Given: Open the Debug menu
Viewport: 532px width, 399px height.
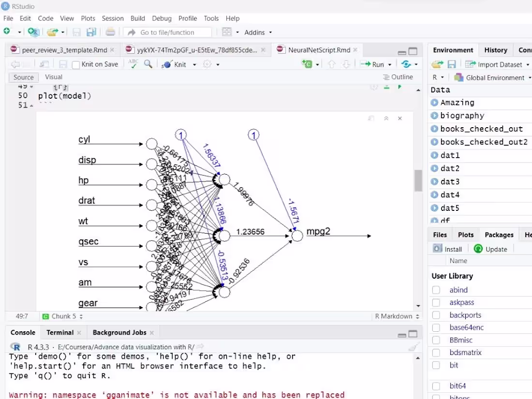Looking at the screenshot, I should [162, 18].
